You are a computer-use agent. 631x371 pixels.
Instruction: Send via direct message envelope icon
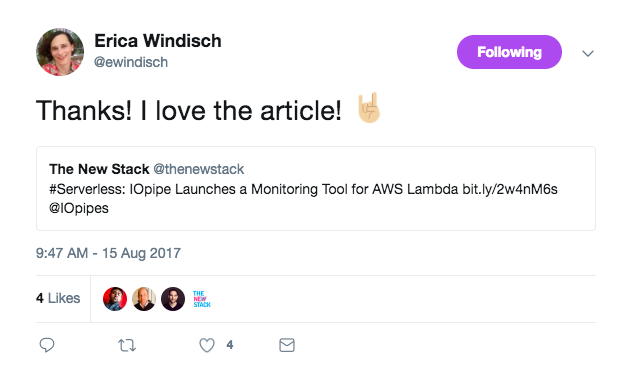pyautogui.click(x=287, y=345)
